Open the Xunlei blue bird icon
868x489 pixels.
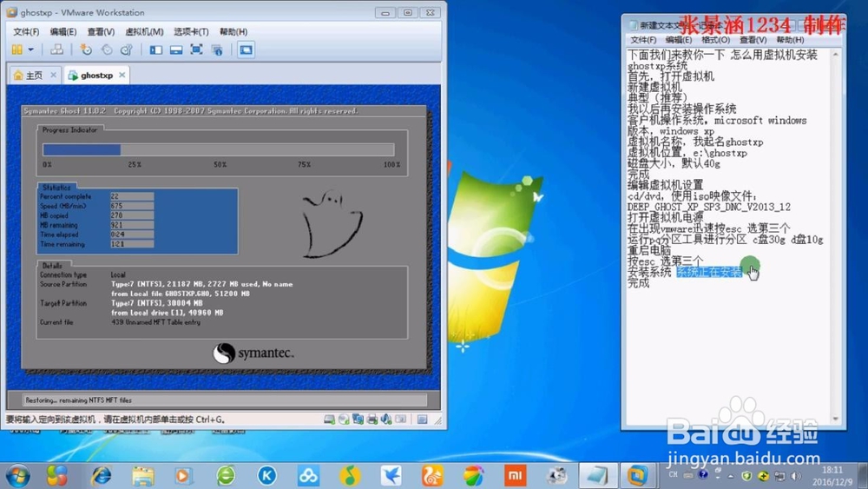[391, 476]
